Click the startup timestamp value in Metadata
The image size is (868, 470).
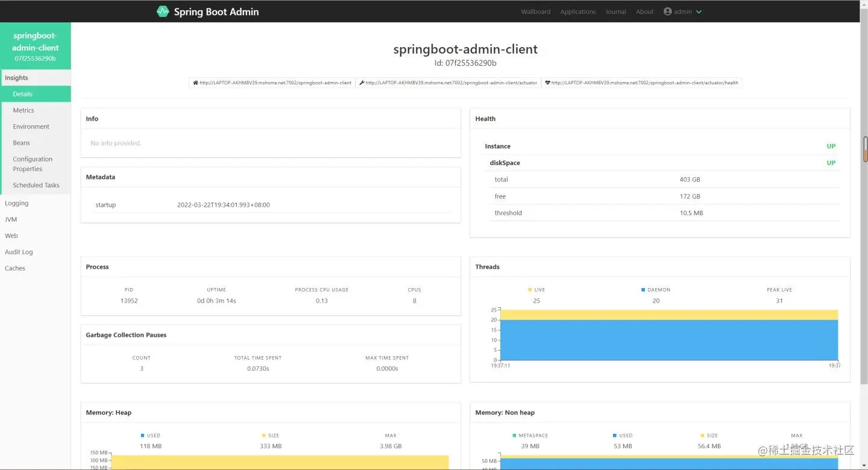(x=224, y=205)
